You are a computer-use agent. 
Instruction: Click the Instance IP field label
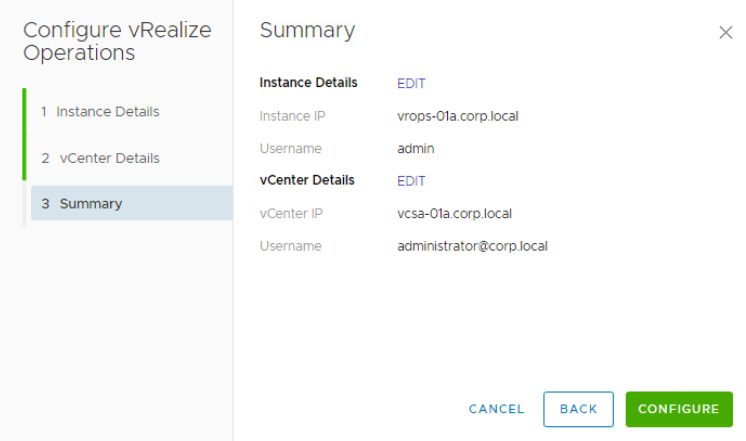click(x=292, y=116)
